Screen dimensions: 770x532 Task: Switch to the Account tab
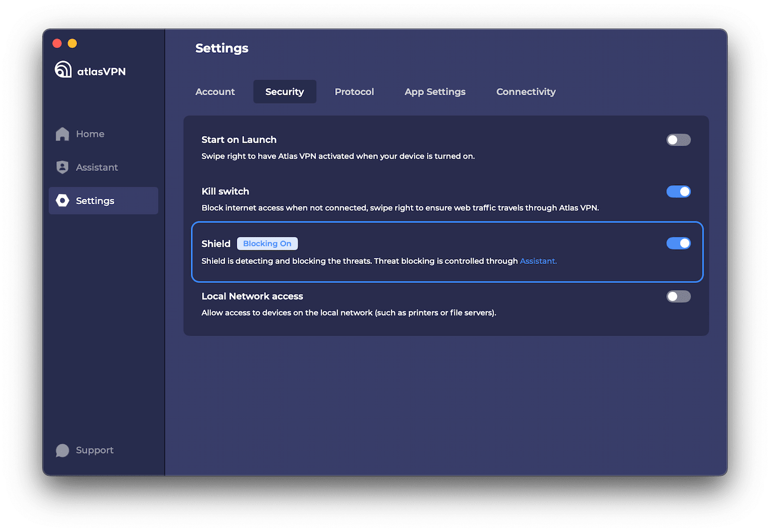tap(215, 92)
